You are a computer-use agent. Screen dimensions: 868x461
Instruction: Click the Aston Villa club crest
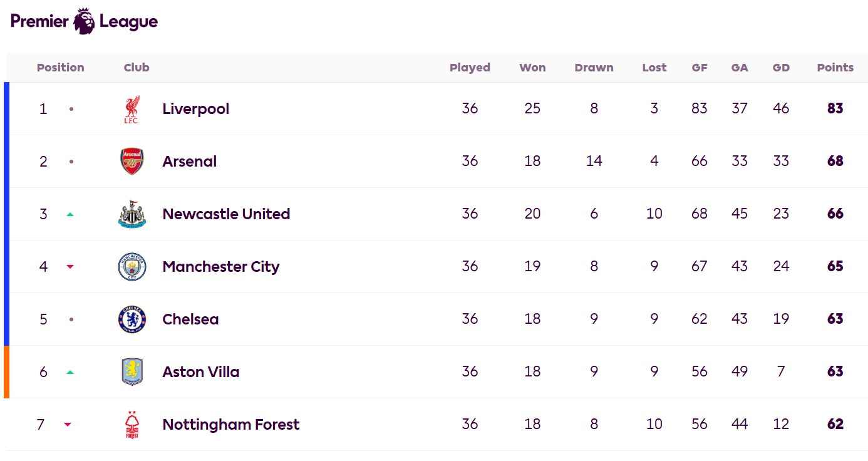[132, 372]
